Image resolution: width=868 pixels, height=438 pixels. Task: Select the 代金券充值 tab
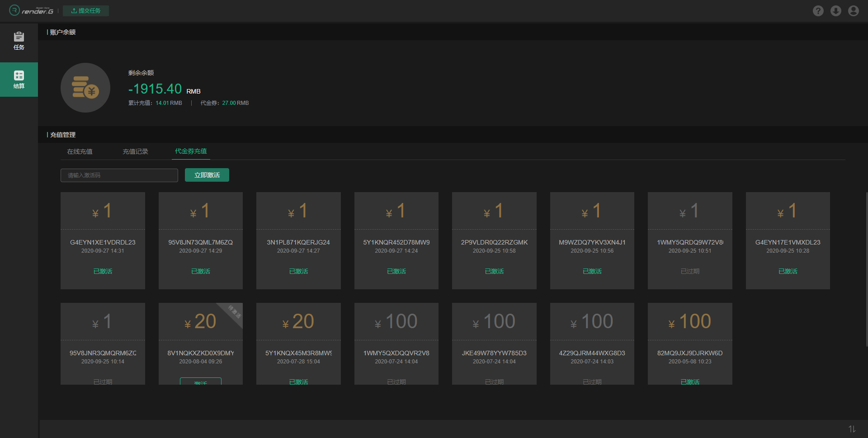tap(191, 151)
